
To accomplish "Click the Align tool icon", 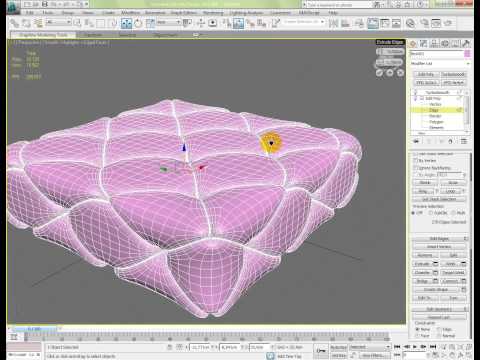I will click(345, 23).
